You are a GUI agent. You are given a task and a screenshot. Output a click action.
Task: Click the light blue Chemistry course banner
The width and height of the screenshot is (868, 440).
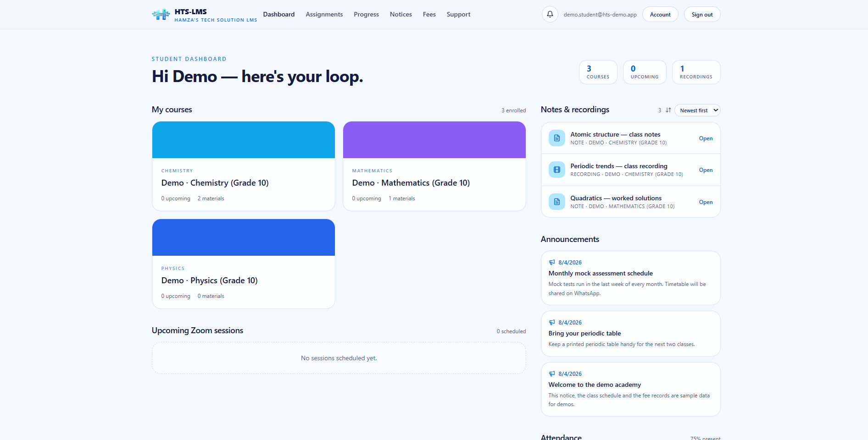[x=244, y=140]
